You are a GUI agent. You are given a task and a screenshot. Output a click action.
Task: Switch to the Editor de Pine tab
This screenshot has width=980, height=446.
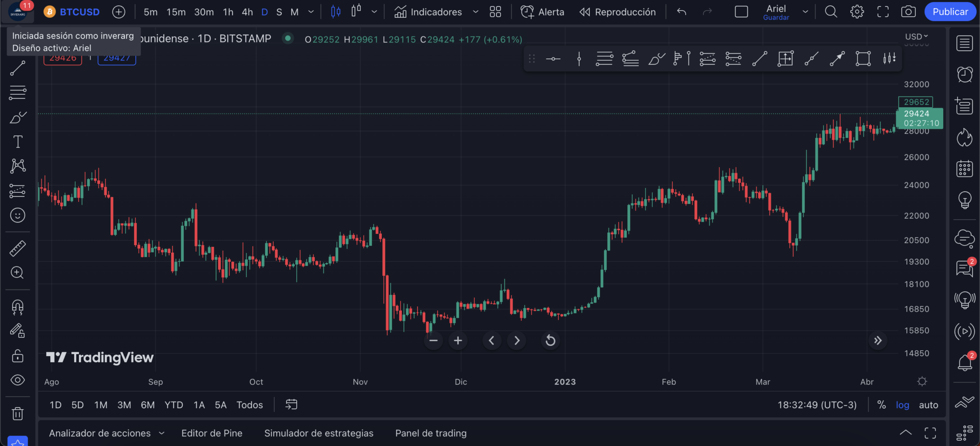pyautogui.click(x=212, y=433)
